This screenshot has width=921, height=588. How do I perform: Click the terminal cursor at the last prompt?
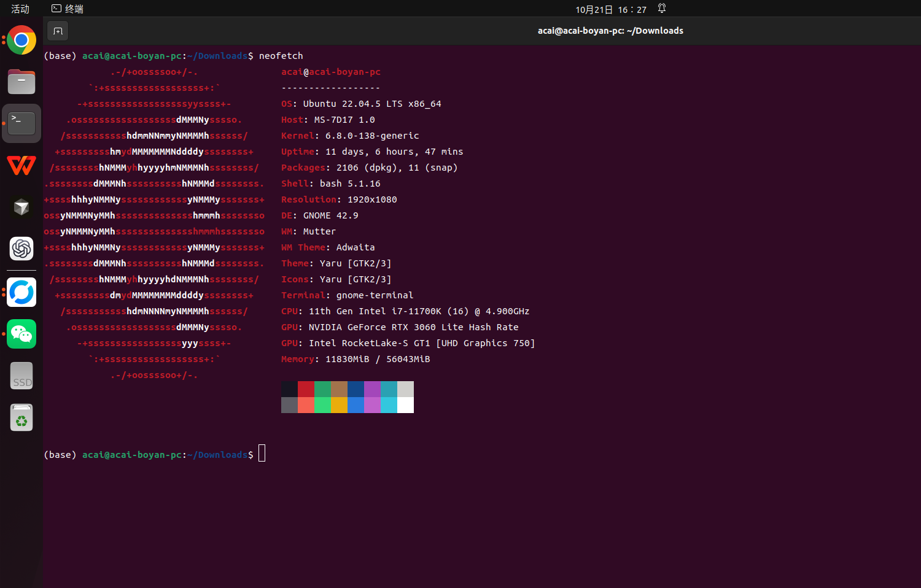point(262,454)
